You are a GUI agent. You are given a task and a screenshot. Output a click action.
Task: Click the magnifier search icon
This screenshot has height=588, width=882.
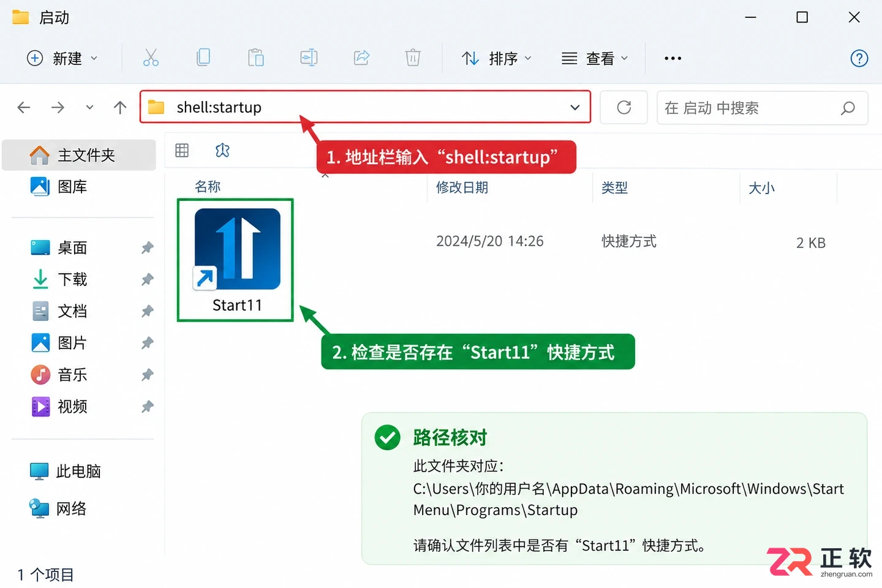848,108
